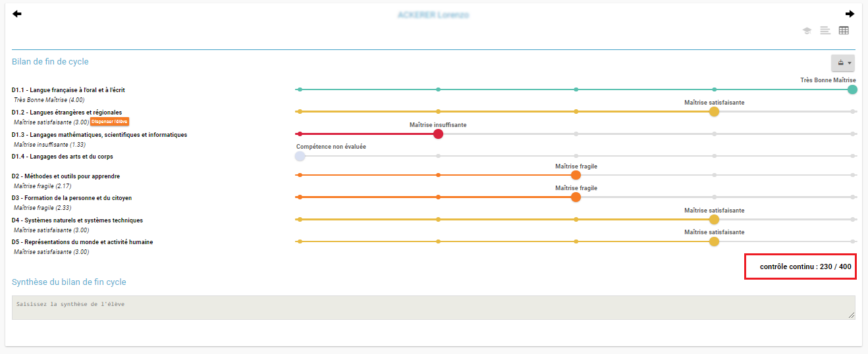This screenshot has height=354, width=868.
Task: Click the 'Bilan de fin de cycle' heading
Action: [50, 62]
